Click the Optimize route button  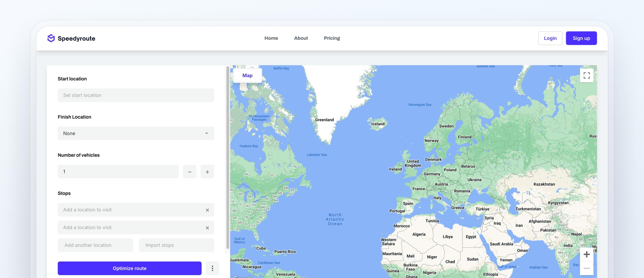129,268
